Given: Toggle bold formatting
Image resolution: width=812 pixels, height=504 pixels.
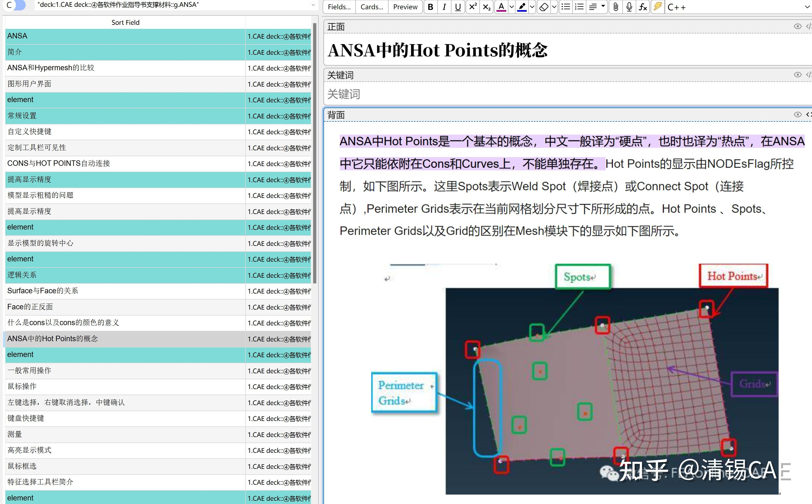Looking at the screenshot, I should coord(431,7).
